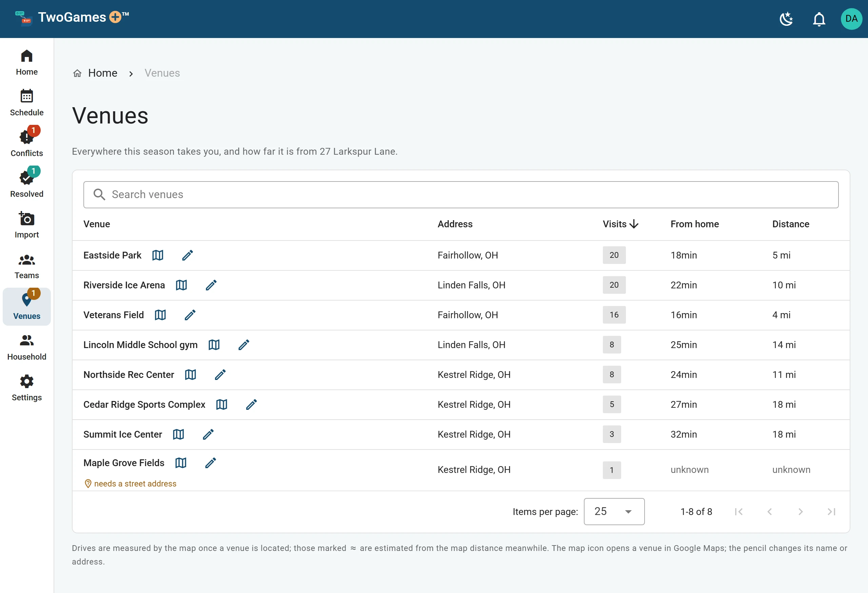868x593 pixels.
Task: Open the DA user avatar menu
Action: (x=851, y=19)
